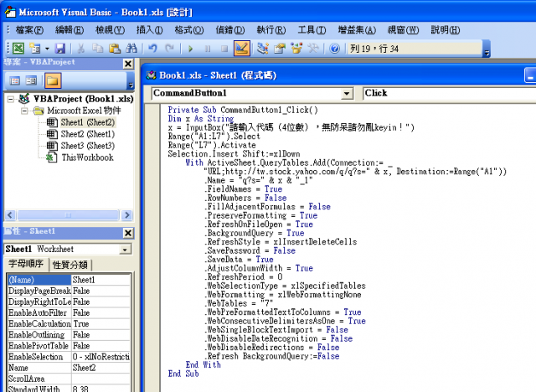This screenshot has height=392, width=536.
Task: Select Sheet1 (Sheet2) in project tree
Action: pos(87,122)
